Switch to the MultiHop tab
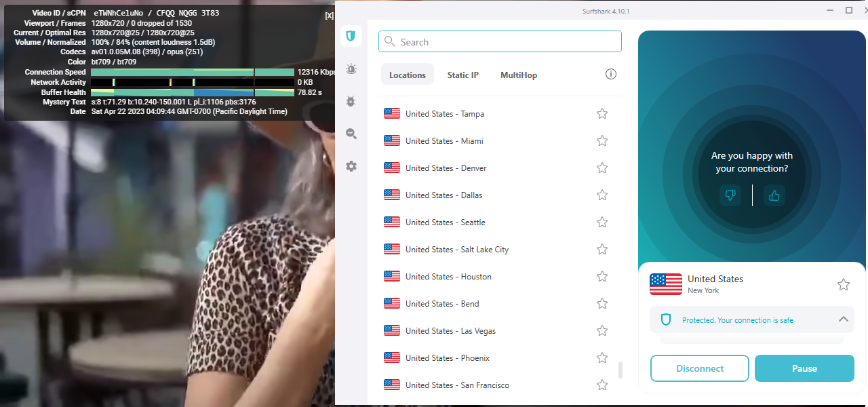This screenshot has height=407, width=868. (518, 75)
